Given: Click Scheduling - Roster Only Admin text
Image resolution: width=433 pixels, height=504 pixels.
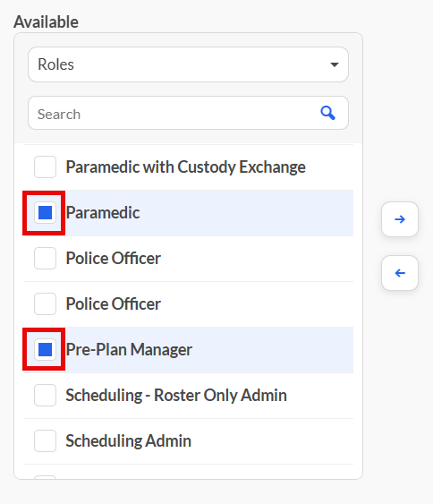Looking at the screenshot, I should 176,395.
